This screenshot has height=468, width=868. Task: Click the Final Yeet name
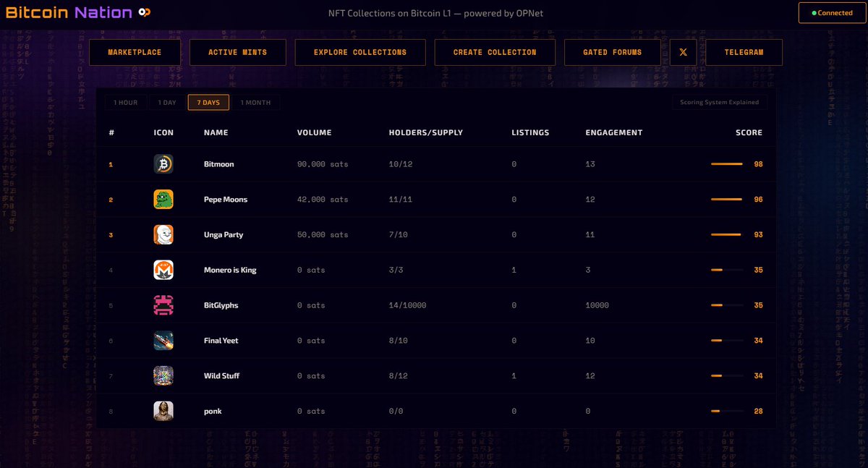point(221,341)
